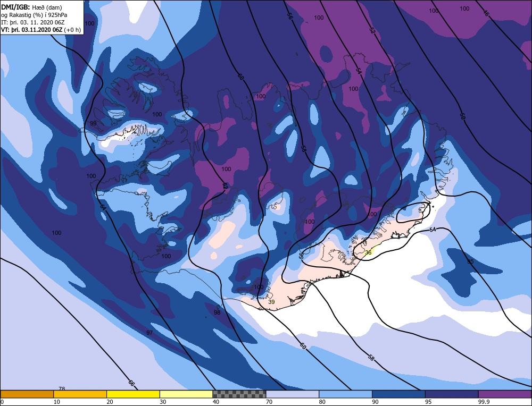Click the checkered gray 40–70 legend swatch
The height and width of the screenshot is (406, 532).
(239, 394)
